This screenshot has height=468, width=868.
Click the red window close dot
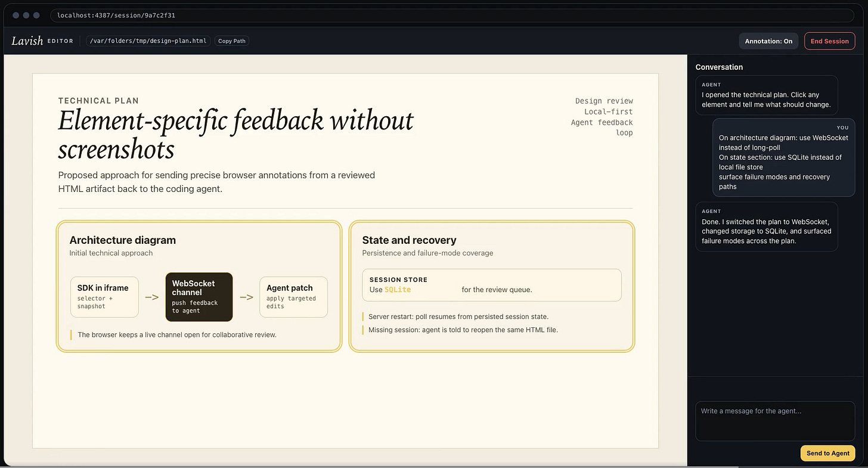(x=16, y=15)
